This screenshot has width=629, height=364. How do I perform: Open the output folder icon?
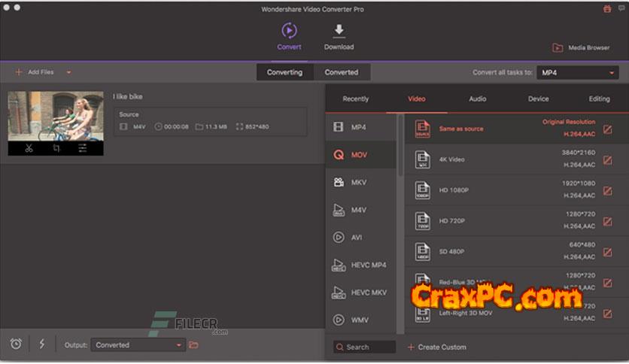tap(194, 344)
